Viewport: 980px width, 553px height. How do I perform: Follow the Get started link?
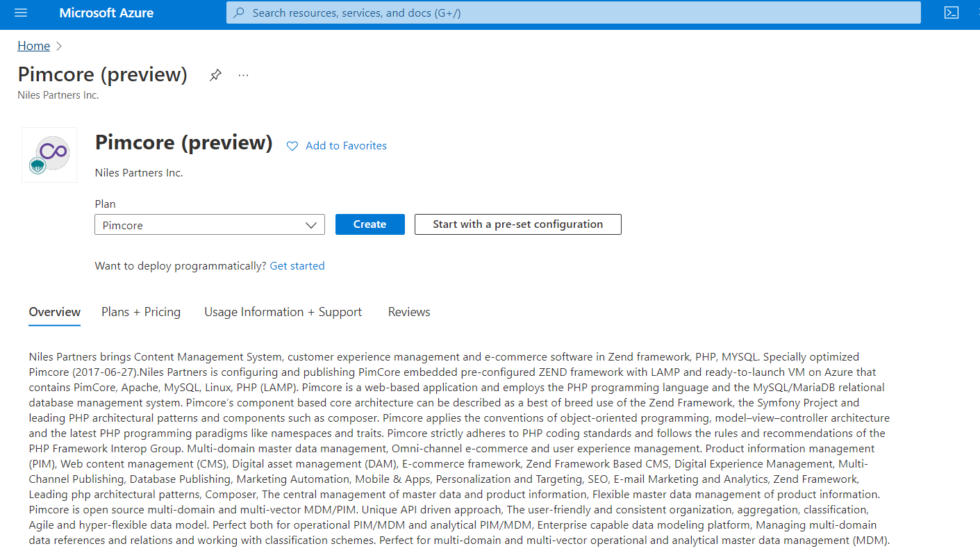(x=297, y=265)
